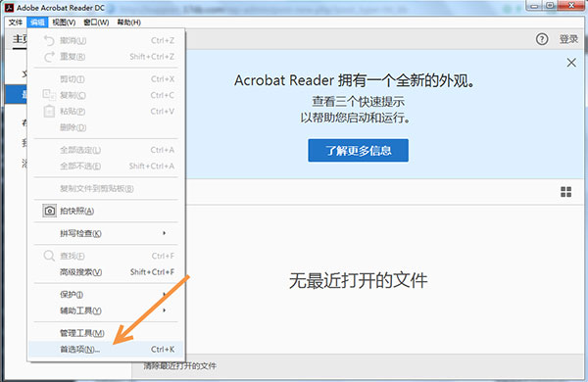Click the 粘贴(P) clipboard icon
Viewport: 588px width, 382px height.
[x=49, y=111]
